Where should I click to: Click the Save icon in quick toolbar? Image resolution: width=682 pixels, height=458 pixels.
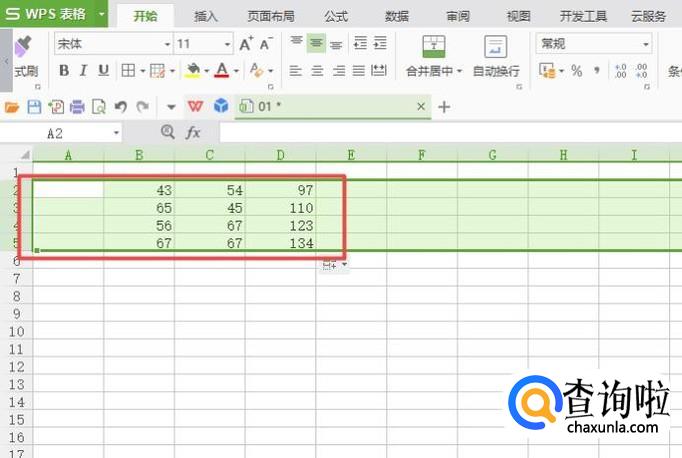tap(34, 107)
